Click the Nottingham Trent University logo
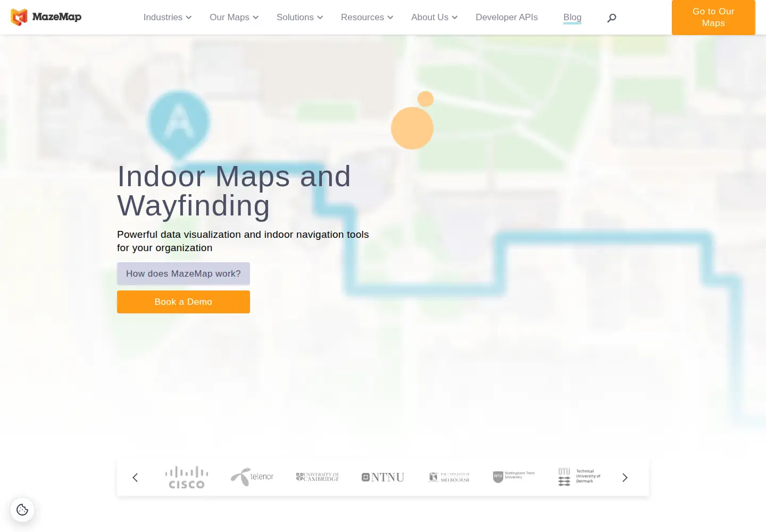Viewport: 766px width, 532px height. pyautogui.click(x=514, y=477)
